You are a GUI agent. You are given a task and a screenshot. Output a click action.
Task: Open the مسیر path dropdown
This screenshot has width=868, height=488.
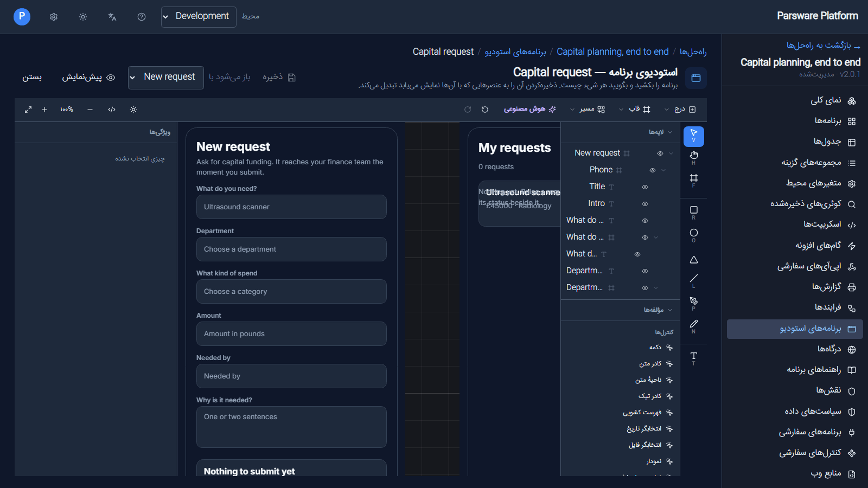(x=587, y=110)
